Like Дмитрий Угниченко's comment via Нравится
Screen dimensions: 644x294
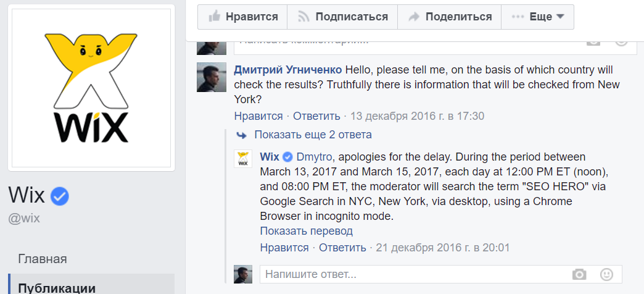[x=258, y=116]
